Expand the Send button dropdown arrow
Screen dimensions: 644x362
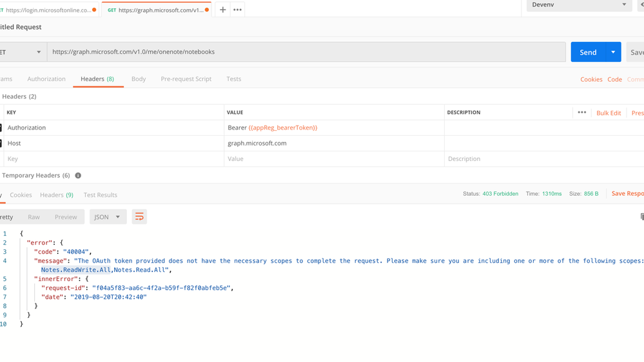(x=613, y=52)
